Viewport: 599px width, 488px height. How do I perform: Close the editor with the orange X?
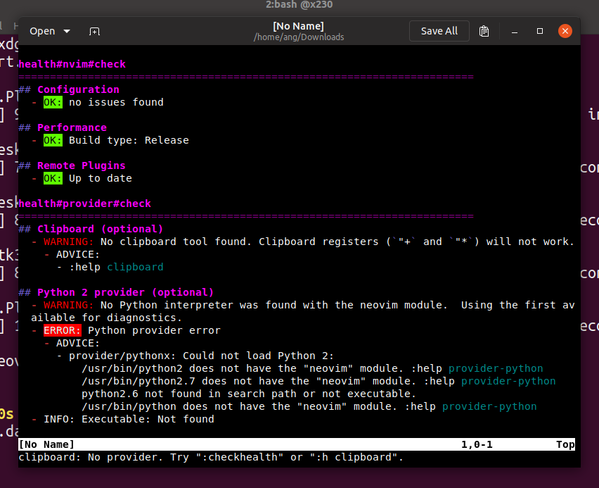(565, 31)
